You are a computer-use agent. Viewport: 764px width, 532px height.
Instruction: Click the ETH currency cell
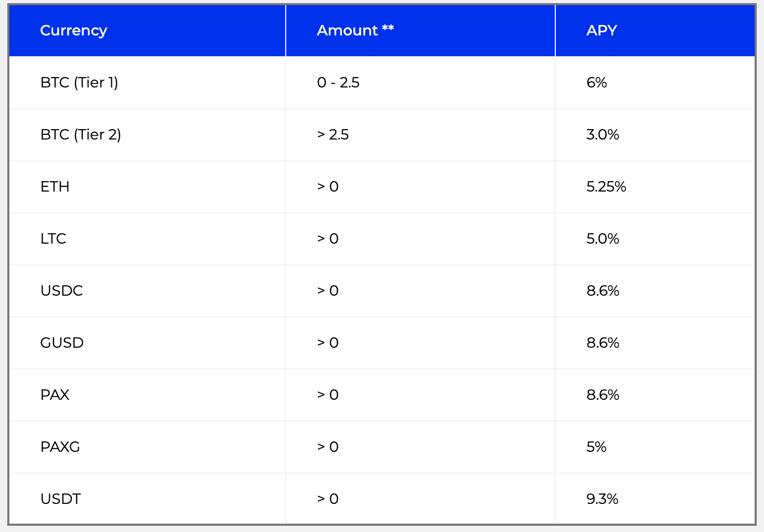pyautogui.click(x=55, y=187)
